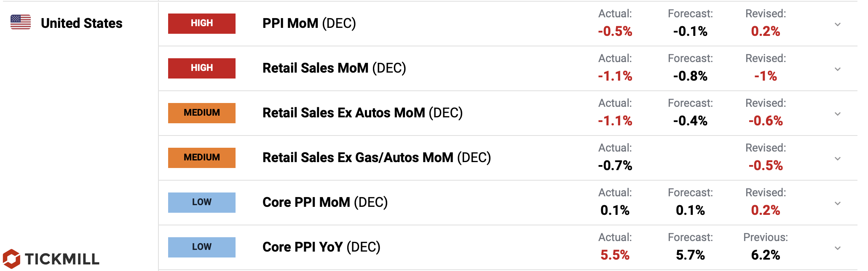Expand the Core PPI MoM chevron
The width and height of the screenshot is (868, 271).
pyautogui.click(x=838, y=203)
